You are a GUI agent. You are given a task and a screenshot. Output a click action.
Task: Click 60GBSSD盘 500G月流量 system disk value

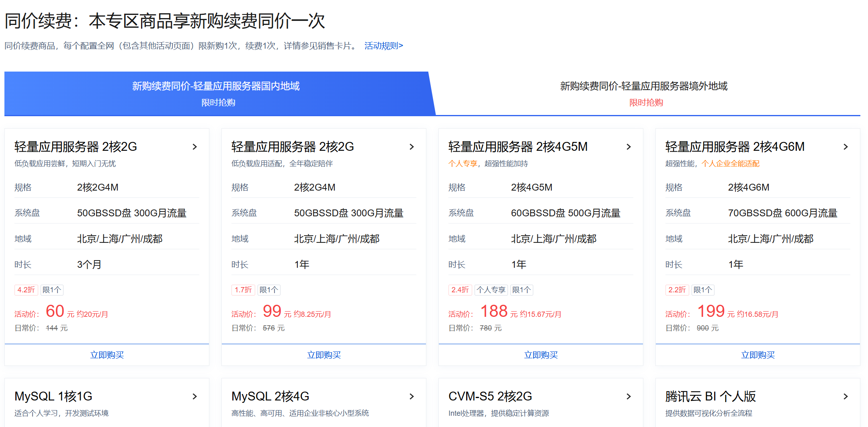(566, 213)
